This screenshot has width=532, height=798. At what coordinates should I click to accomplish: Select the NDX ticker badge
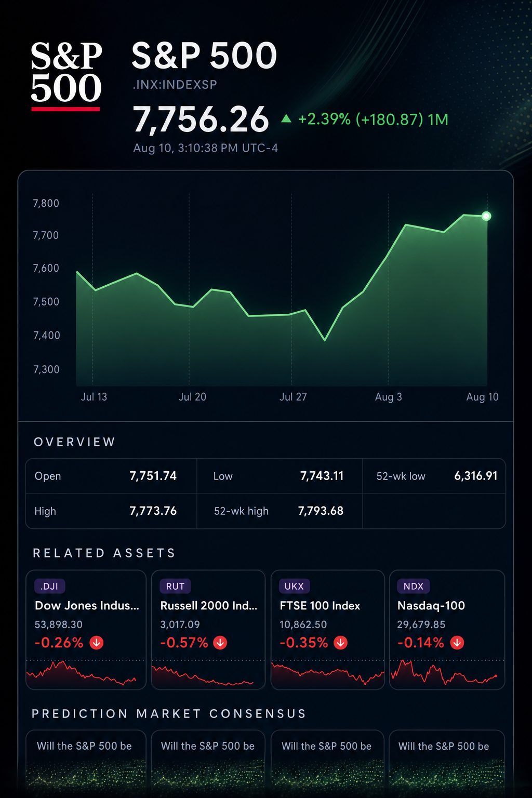coord(414,586)
